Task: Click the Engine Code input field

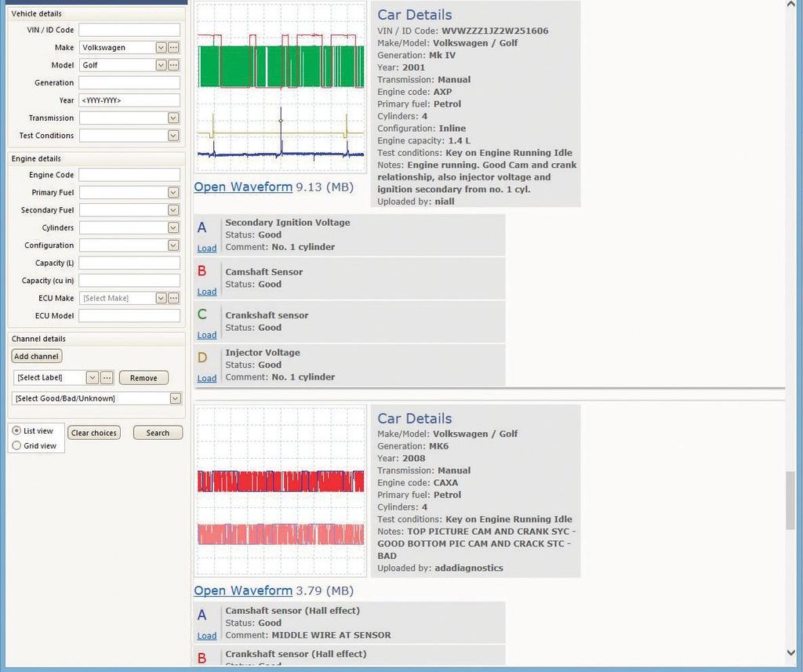Action: pos(129,175)
